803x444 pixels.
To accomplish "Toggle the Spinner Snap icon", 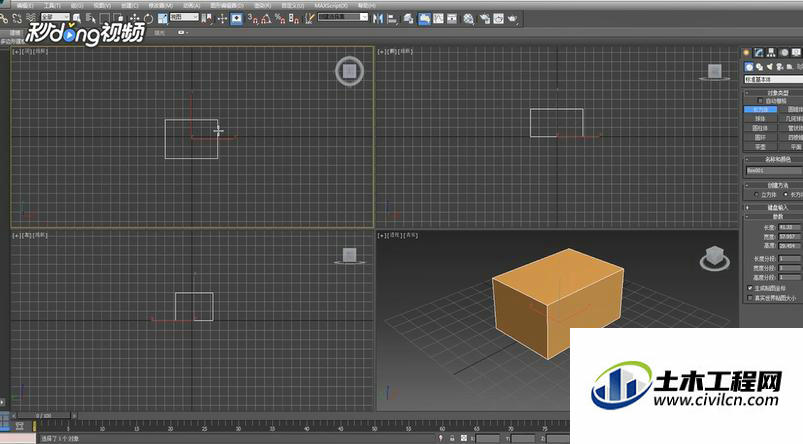I will [294, 19].
